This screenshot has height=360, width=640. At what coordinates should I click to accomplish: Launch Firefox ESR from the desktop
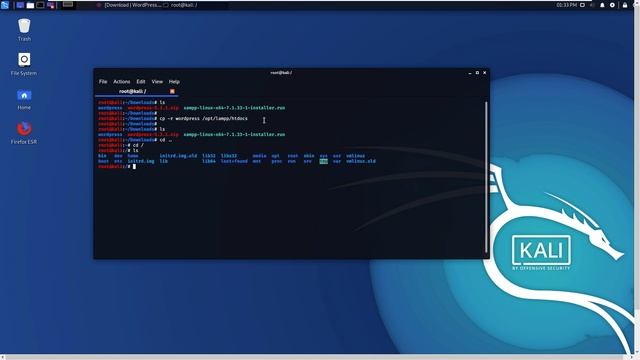24,133
